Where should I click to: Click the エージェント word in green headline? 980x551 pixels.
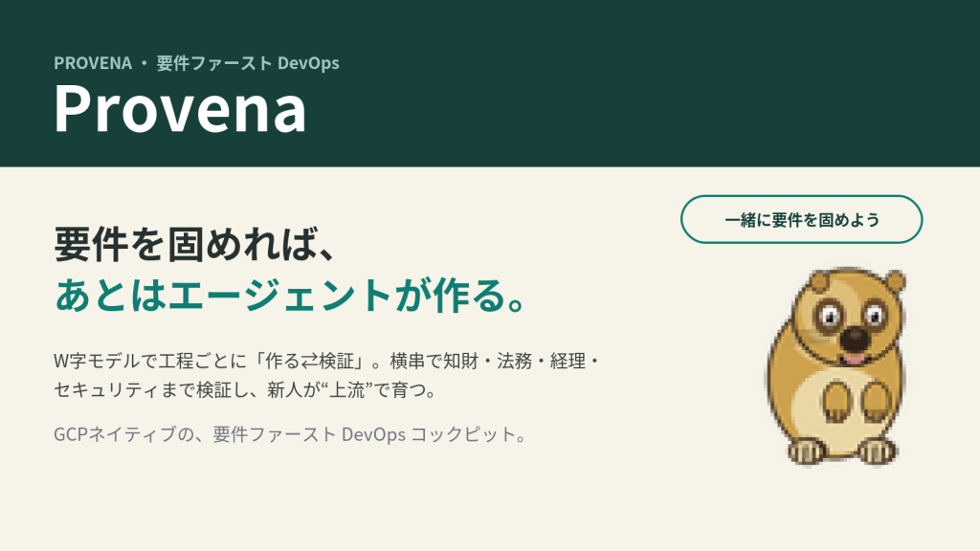click(x=280, y=295)
